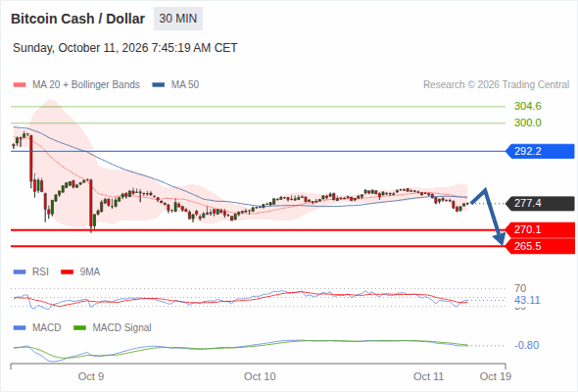Click the RSI legend blue swatch
Viewport: 578px width, 392px height.
click(20, 272)
